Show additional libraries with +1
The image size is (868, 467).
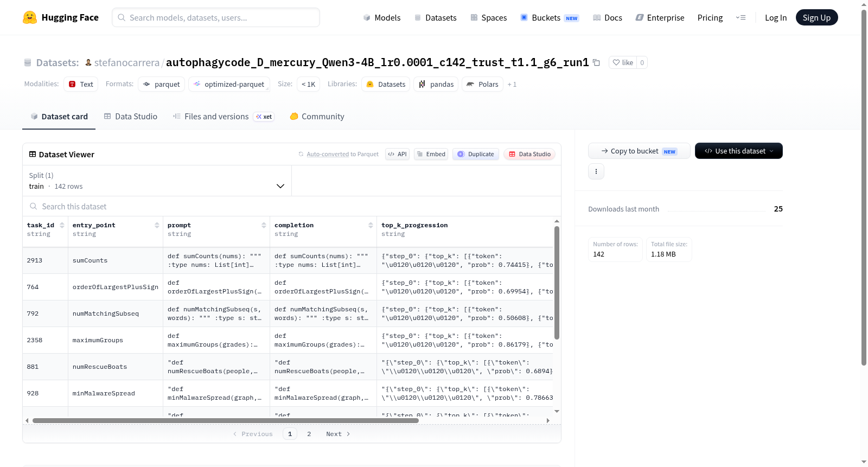512,85
